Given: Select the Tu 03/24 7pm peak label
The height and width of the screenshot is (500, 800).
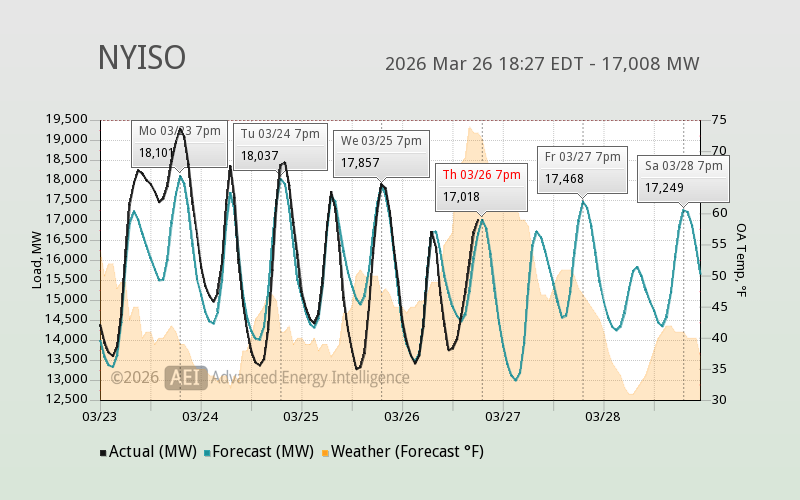Looking at the screenshot, I should click(280, 133).
